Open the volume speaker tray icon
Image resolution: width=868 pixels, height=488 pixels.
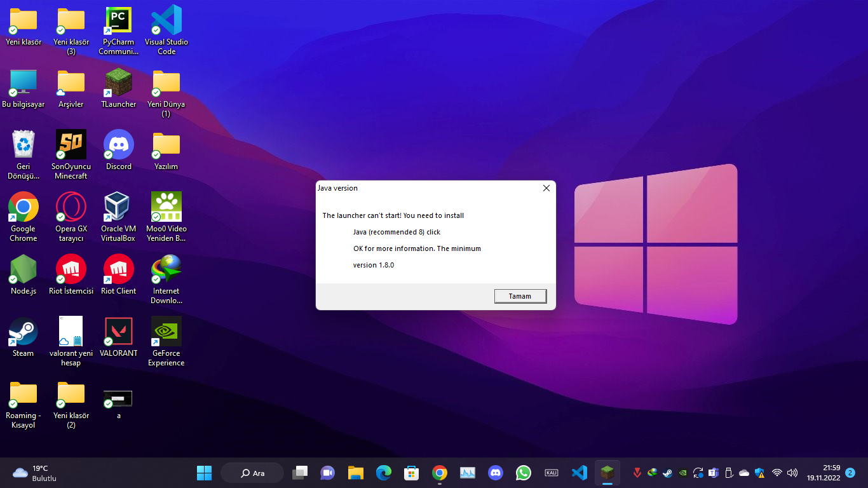(792, 473)
